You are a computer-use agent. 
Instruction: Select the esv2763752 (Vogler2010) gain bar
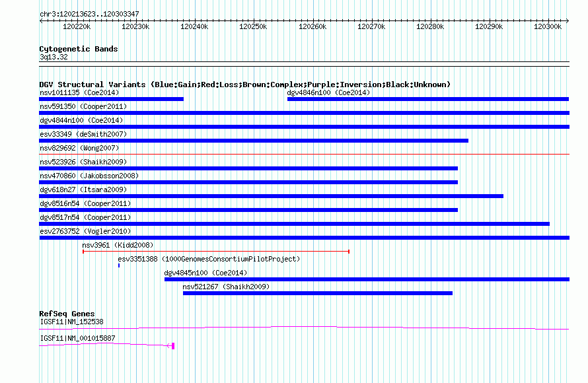coord(305,238)
